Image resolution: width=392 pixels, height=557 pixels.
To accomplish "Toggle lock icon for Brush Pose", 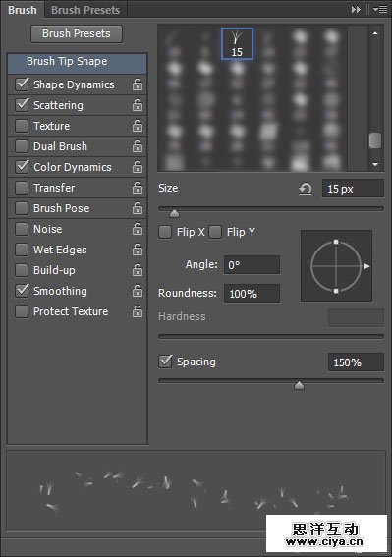I will [x=138, y=208].
